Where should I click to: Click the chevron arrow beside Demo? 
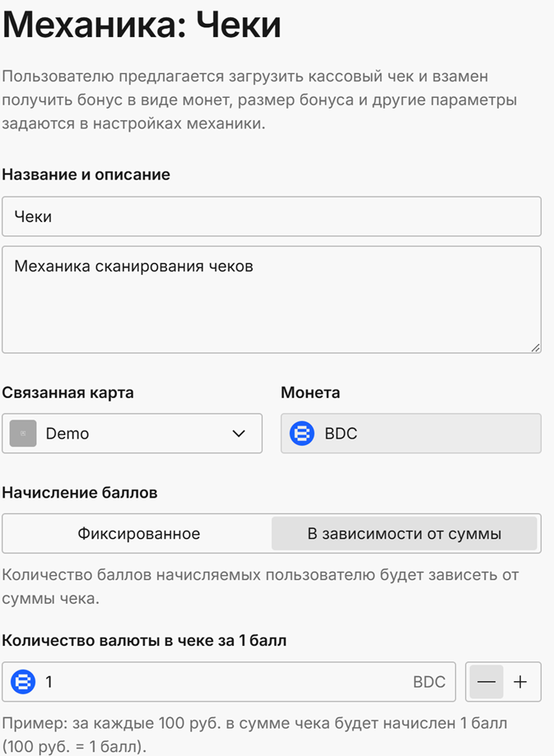[239, 434]
